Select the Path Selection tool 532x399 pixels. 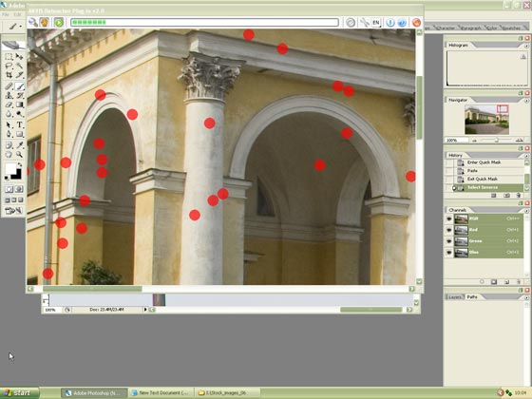9,125
